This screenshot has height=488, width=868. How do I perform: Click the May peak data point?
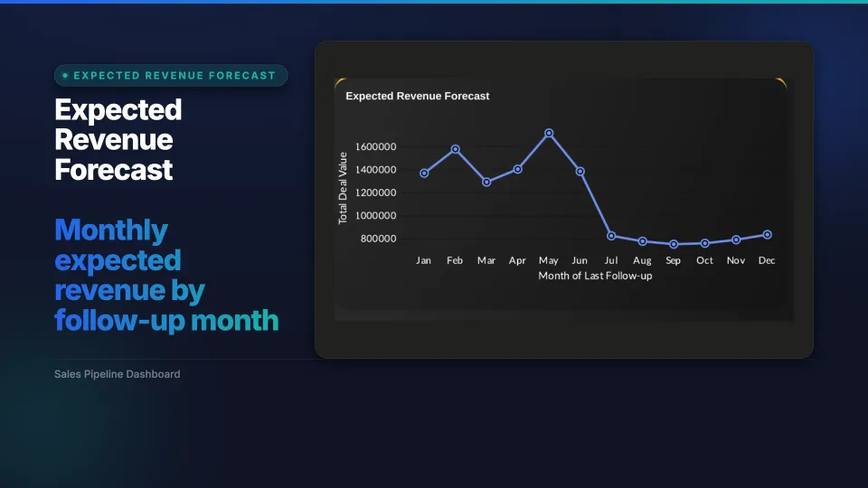[549, 134]
